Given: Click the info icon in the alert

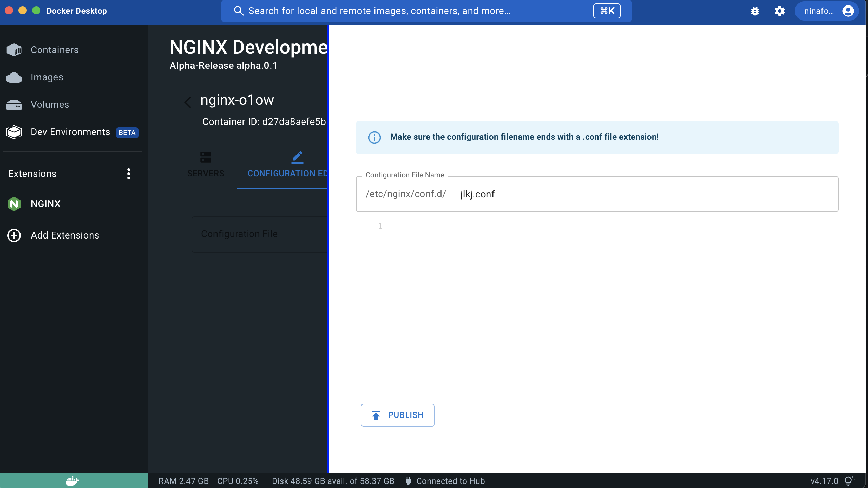Looking at the screenshot, I should (x=374, y=138).
